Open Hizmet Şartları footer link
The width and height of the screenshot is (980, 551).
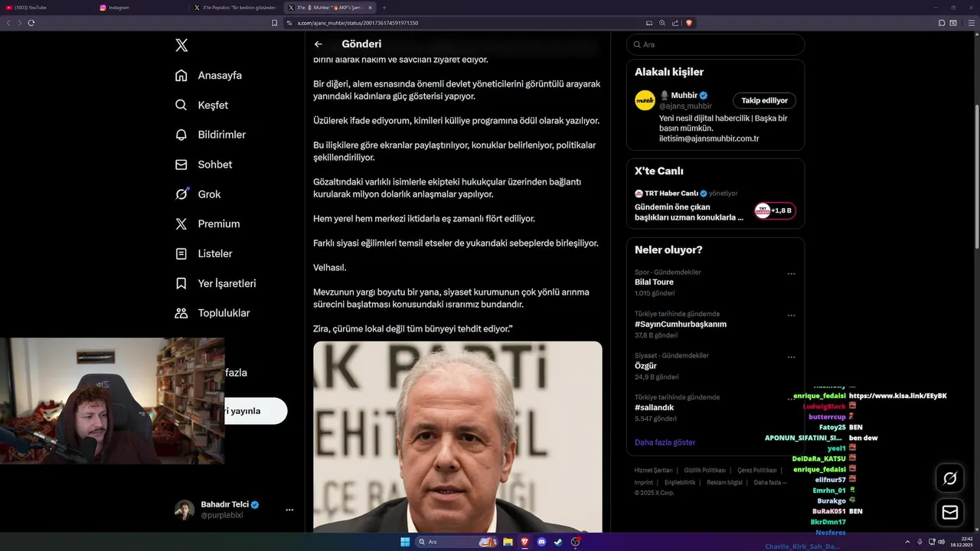coord(653,470)
